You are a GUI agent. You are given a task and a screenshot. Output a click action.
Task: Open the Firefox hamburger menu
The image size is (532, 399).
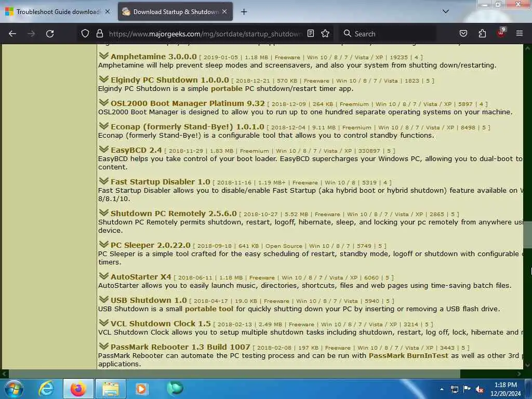(519, 34)
